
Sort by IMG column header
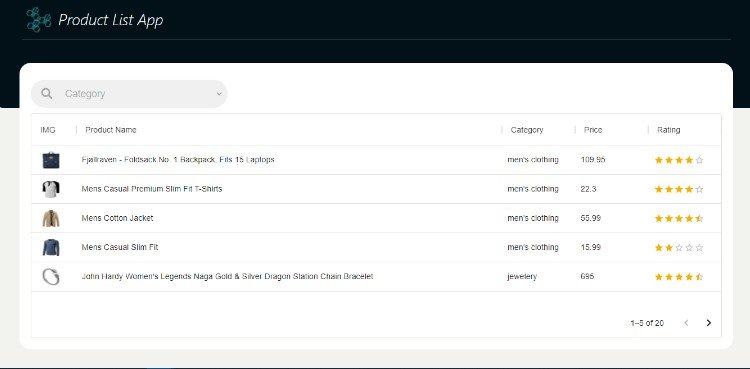(48, 130)
